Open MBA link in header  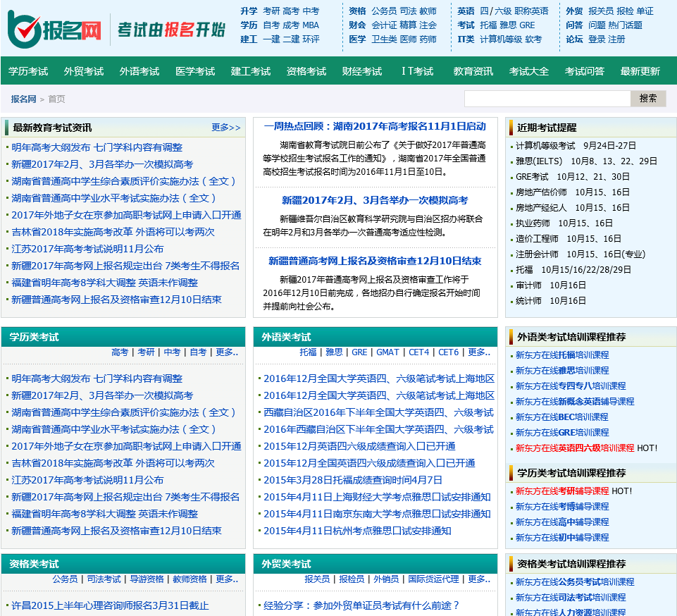311,25
